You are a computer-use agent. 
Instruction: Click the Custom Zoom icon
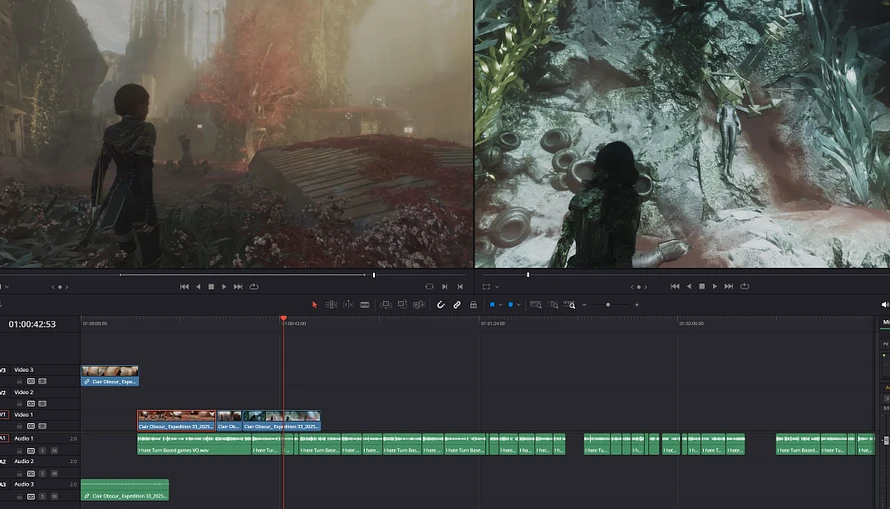coord(569,305)
